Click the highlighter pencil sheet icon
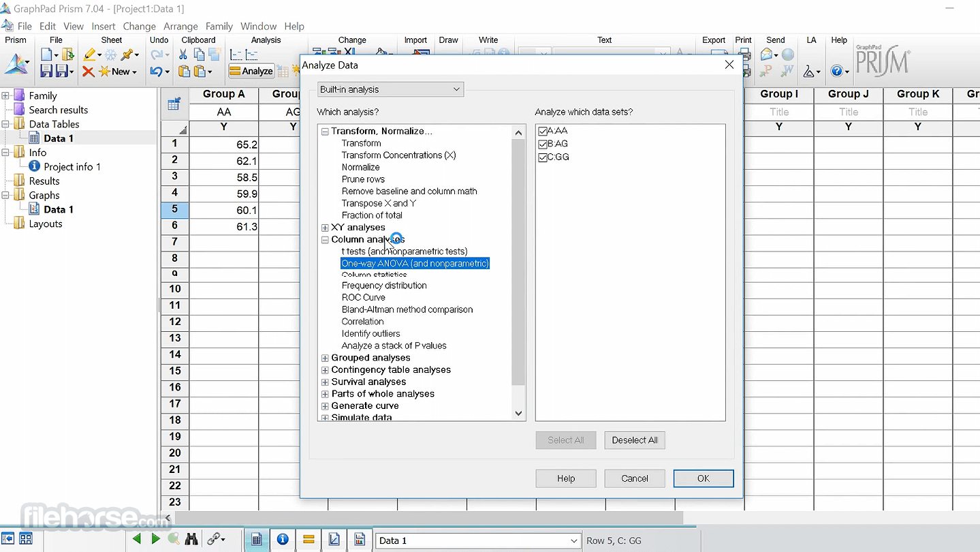The height and width of the screenshot is (552, 980). coord(89,55)
